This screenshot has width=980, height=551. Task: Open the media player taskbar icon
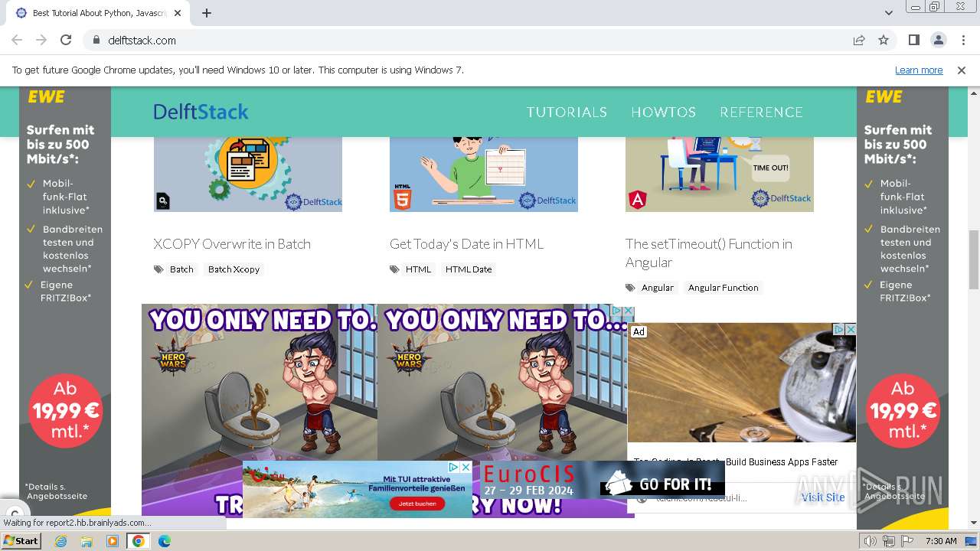(x=113, y=541)
